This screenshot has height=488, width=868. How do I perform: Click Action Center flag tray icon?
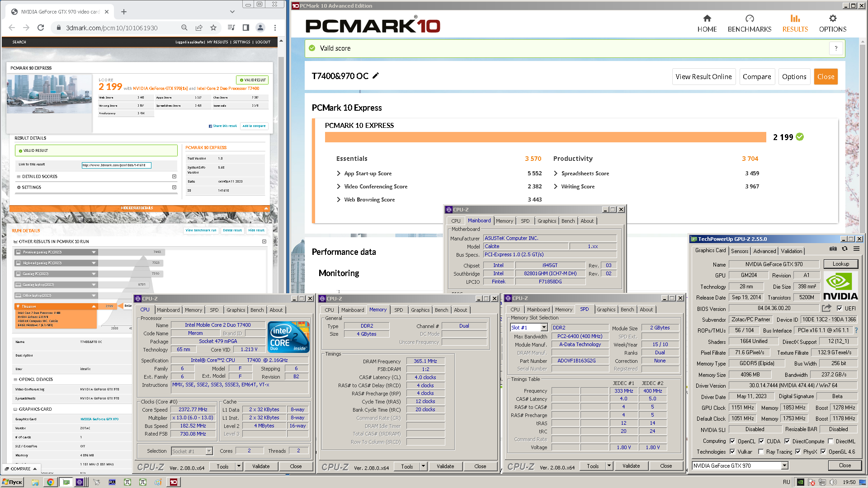pyautogui.click(x=811, y=482)
